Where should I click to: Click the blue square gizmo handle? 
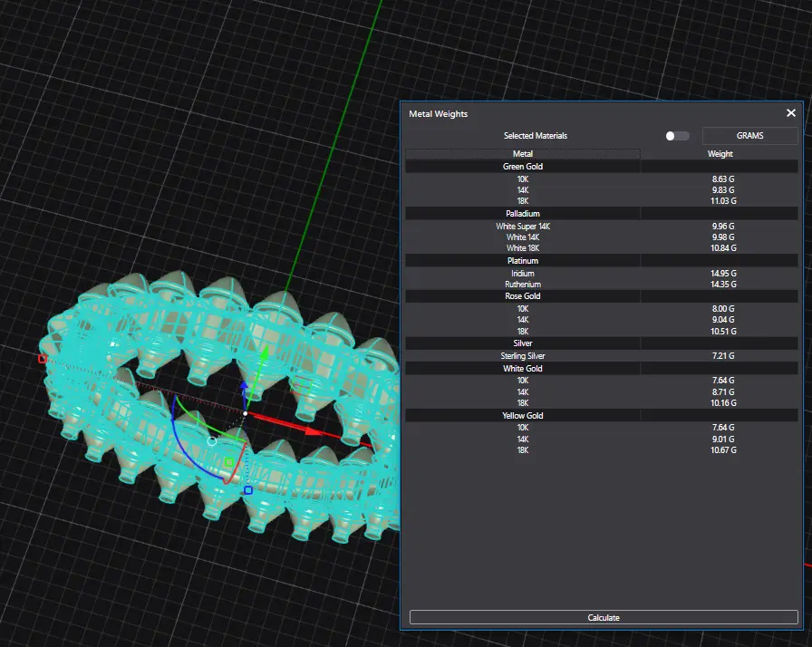pos(247,490)
